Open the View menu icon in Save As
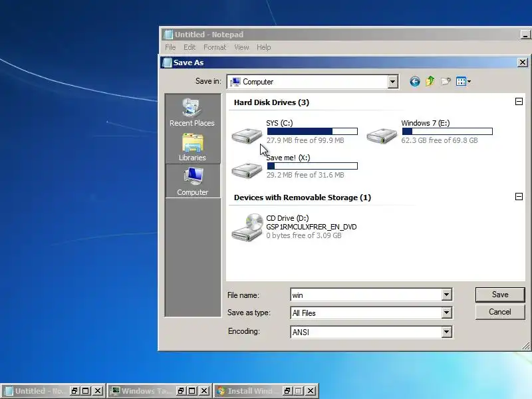The height and width of the screenshot is (399, 532). [x=463, y=81]
